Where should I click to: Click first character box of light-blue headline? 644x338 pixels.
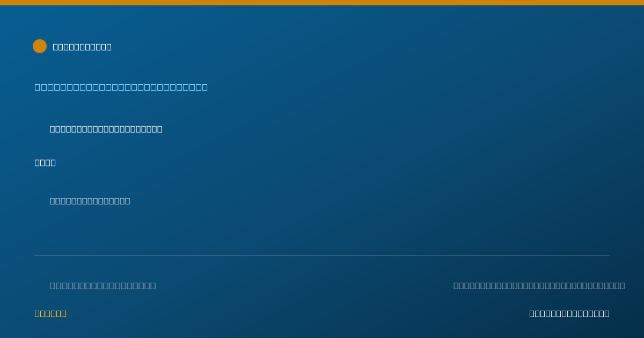[x=38, y=87]
